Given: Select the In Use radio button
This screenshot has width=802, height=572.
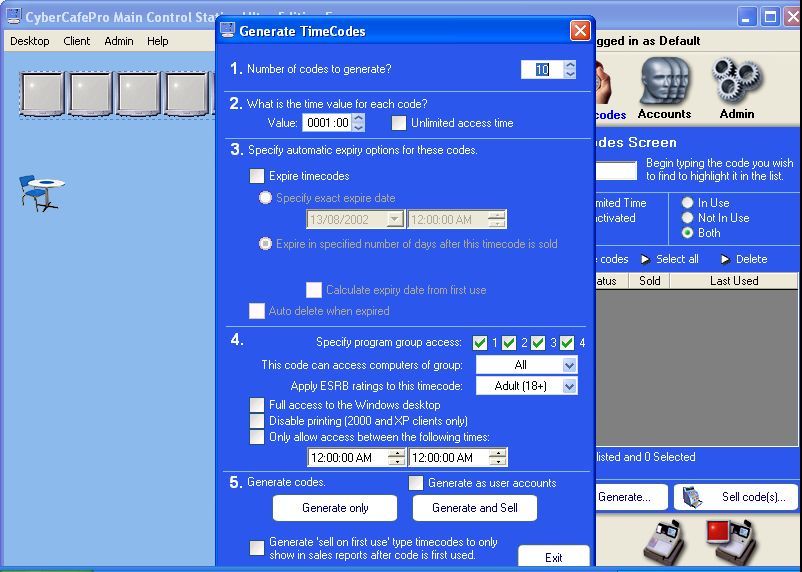Looking at the screenshot, I should [687, 203].
